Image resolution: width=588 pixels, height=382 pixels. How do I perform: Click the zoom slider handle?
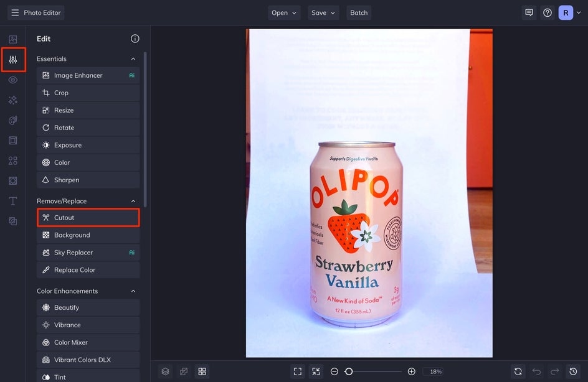(349, 371)
